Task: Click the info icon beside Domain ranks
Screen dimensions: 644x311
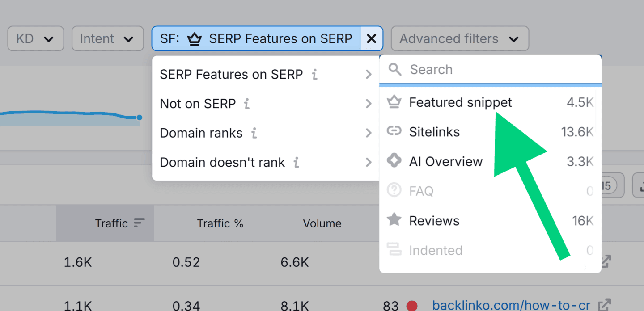Action: click(x=254, y=133)
